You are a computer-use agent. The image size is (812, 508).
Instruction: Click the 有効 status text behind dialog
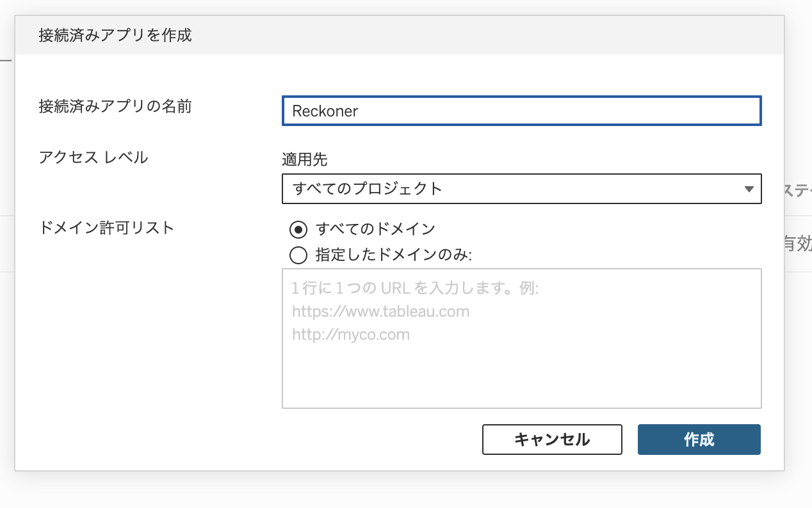coord(797,244)
